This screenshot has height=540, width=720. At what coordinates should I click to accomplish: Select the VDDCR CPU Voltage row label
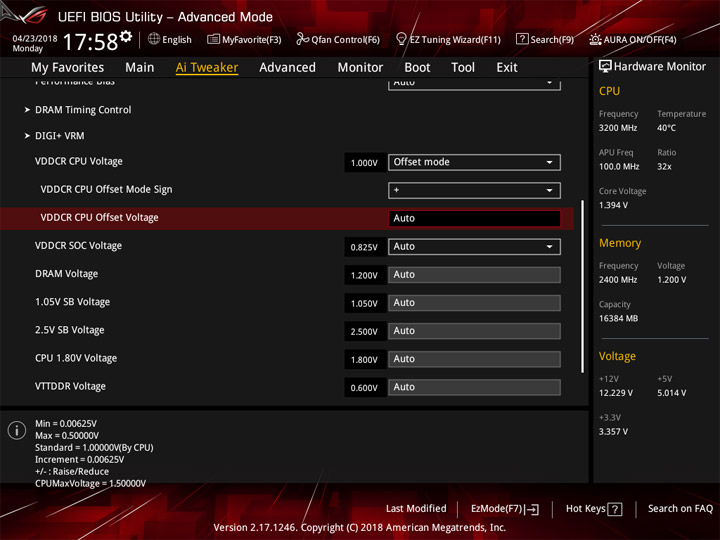pos(79,161)
